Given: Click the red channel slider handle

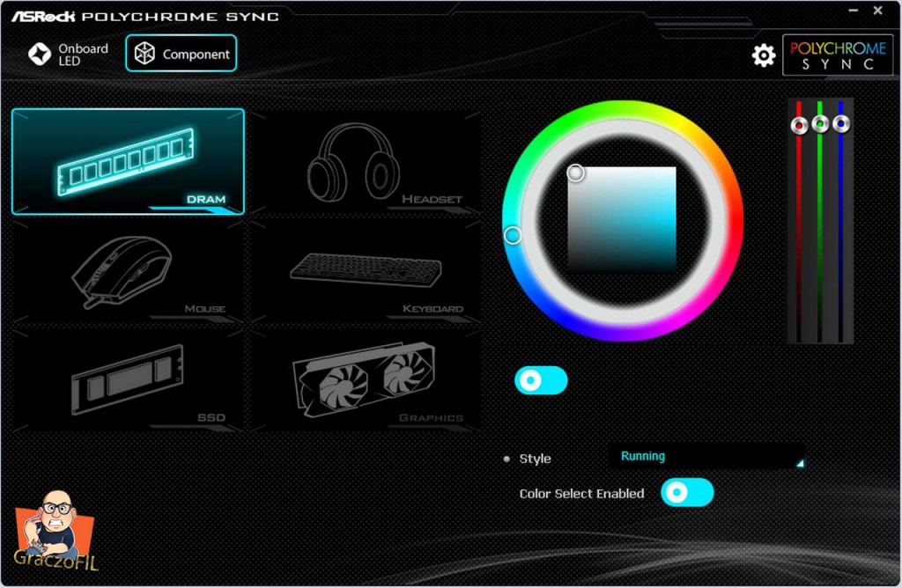Looking at the screenshot, I should click(799, 125).
